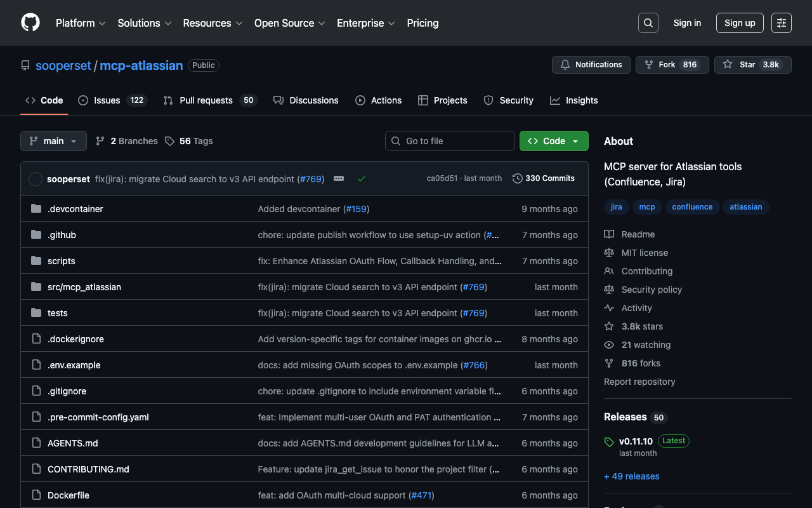Click the Notifications bell button
The height and width of the screenshot is (508, 812).
(591, 65)
